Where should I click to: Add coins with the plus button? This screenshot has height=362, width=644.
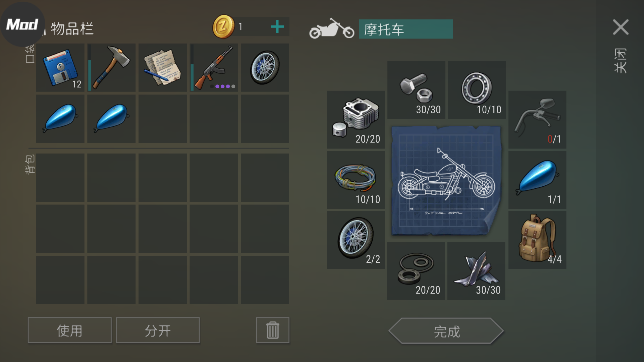(x=277, y=27)
